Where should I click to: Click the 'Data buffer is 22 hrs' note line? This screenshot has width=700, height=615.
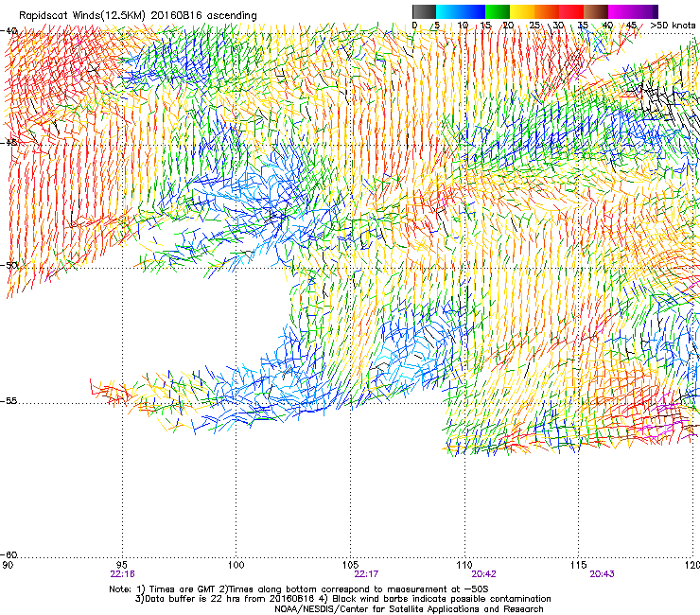tap(342, 599)
